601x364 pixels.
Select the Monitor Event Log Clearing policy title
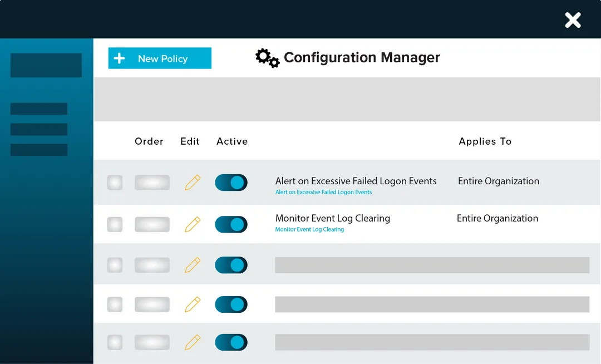(333, 218)
